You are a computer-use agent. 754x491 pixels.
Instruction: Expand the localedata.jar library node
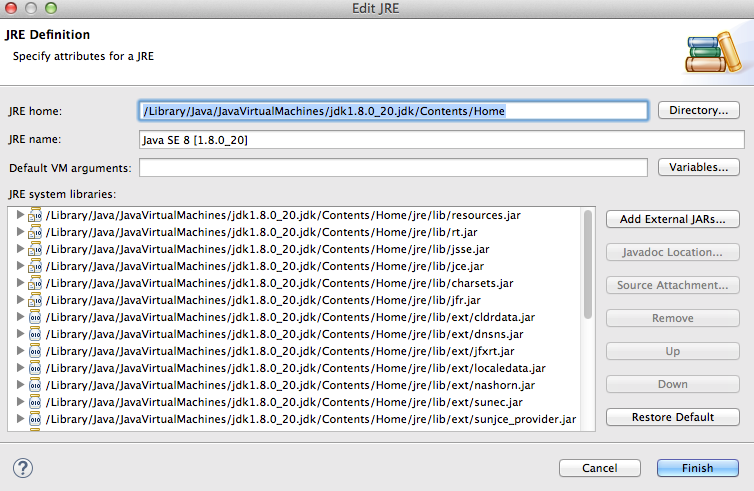(20, 368)
